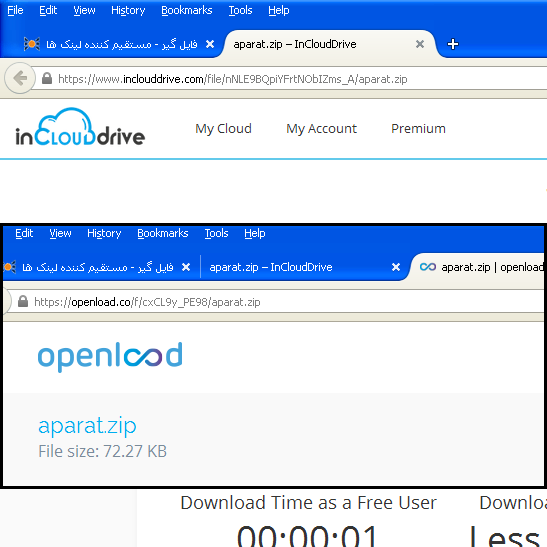Open Edit menu in lower browser window

[24, 233]
